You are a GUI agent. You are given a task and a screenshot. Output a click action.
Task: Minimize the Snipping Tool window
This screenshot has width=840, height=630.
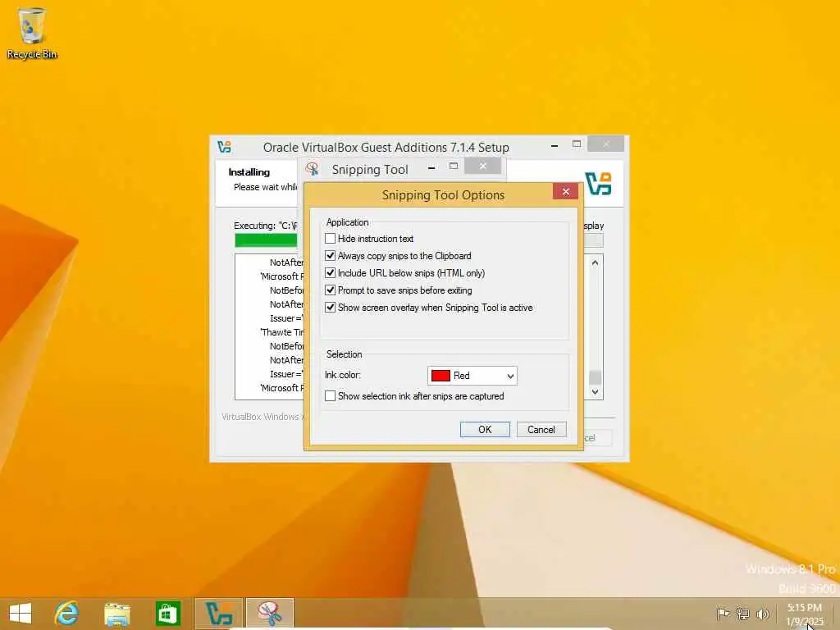coord(431,167)
